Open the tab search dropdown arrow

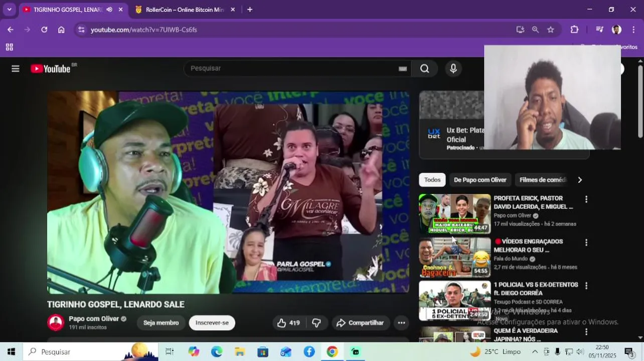tap(9, 10)
